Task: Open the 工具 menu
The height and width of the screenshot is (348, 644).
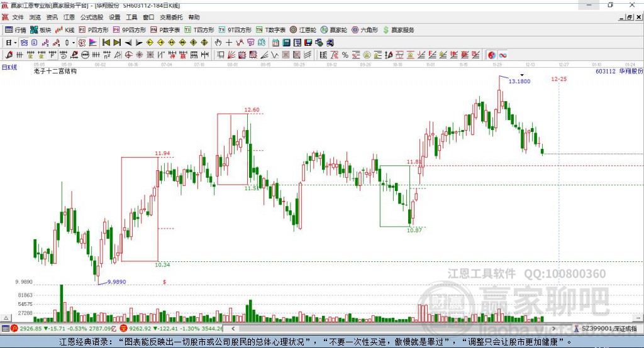Action: point(131,17)
